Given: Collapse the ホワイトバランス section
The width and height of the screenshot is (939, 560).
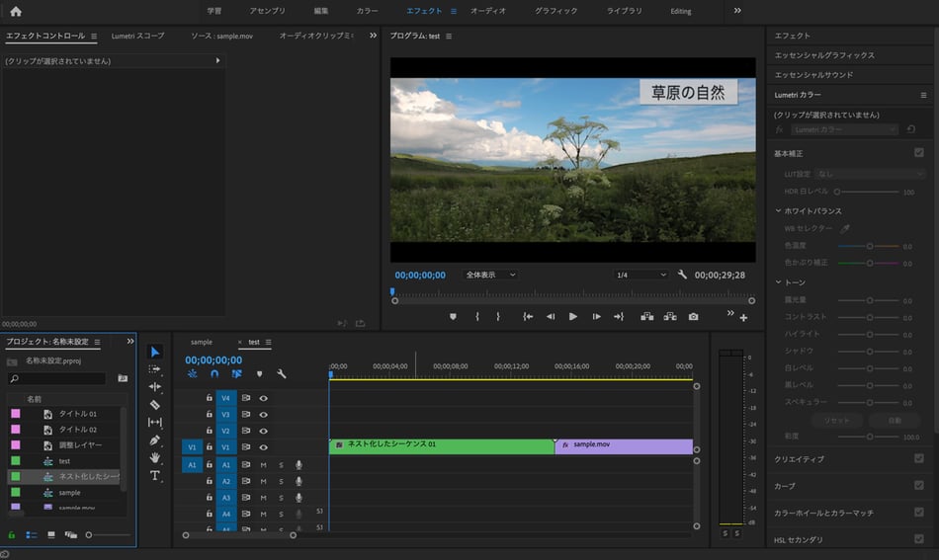Looking at the screenshot, I should tap(779, 211).
